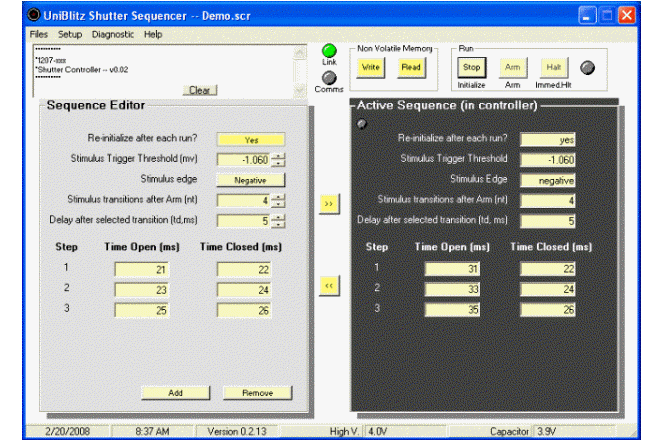Open the Setup menu

[70, 34]
